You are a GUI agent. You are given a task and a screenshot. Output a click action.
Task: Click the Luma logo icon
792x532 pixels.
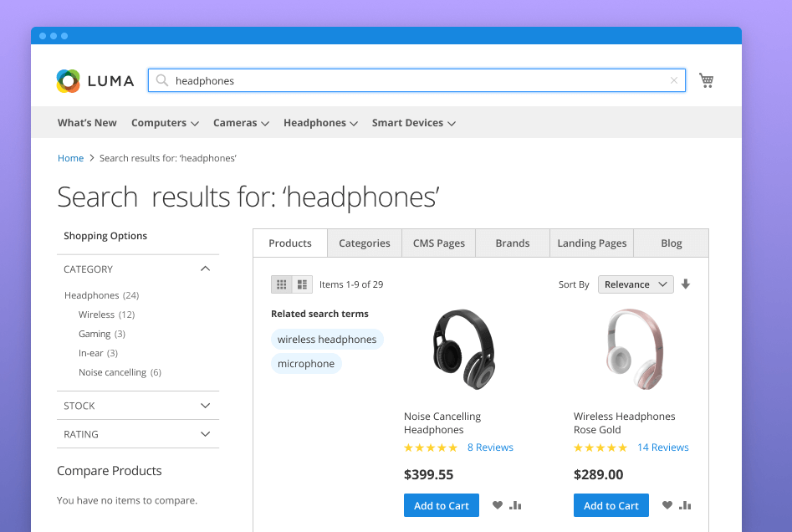point(69,81)
